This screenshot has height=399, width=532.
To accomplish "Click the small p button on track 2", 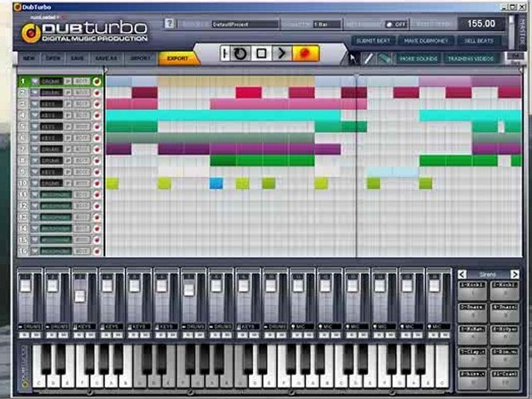I will click(68, 93).
